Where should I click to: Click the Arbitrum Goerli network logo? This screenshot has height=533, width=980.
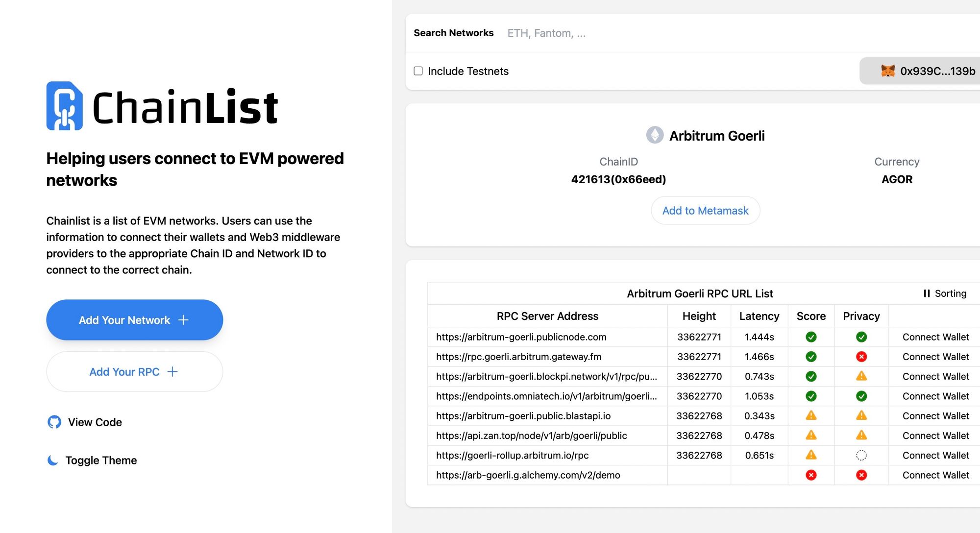click(x=655, y=135)
